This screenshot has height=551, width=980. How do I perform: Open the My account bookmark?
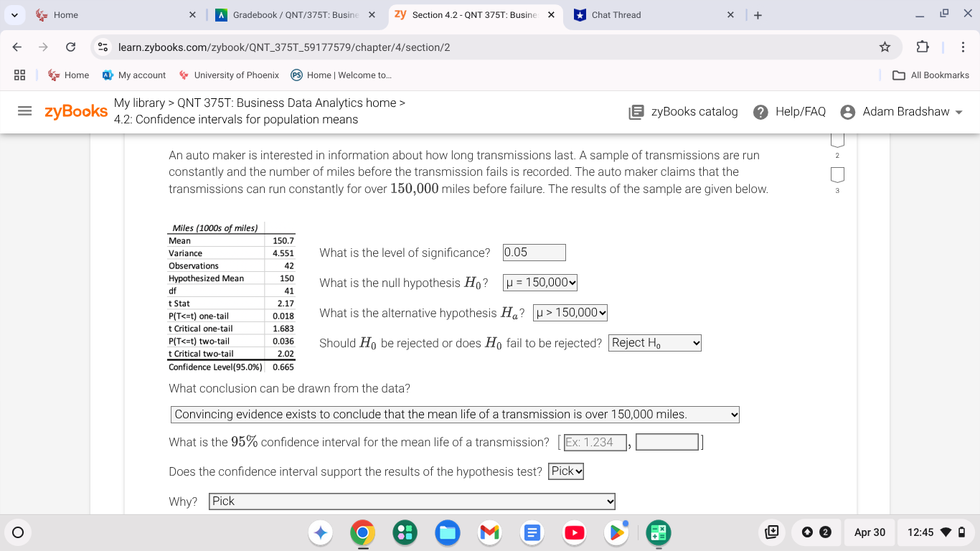point(134,75)
